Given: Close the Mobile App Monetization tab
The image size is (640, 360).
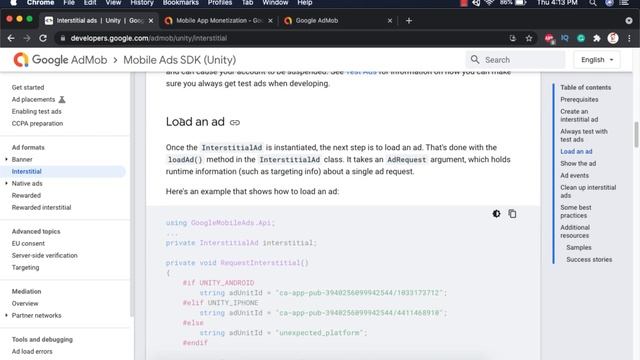Looking at the screenshot, I should coord(270,20).
